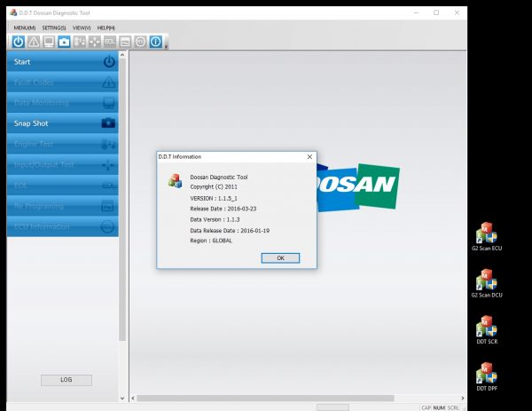The width and height of the screenshot is (532, 411).
Task: Select Re-Programing in the side panel
Action: [x=62, y=206]
